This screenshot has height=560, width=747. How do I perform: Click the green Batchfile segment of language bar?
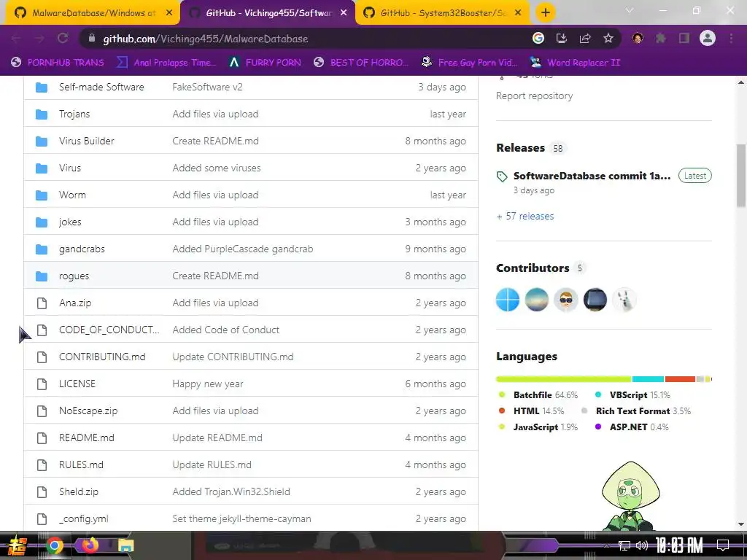coord(564,379)
